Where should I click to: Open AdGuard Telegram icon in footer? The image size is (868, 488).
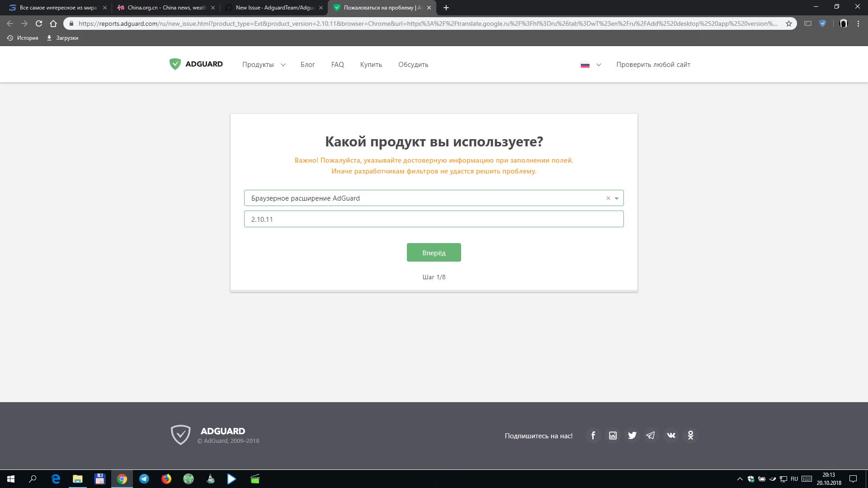point(651,436)
